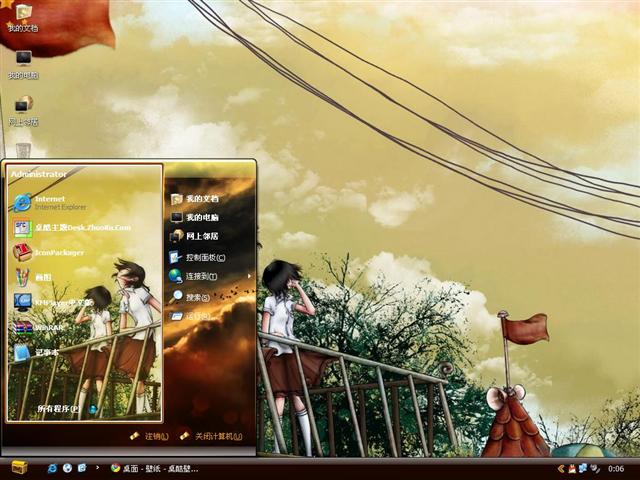This screenshot has width=640, height=480.
Task: Click the third quick launch icon
Action: coord(82,468)
